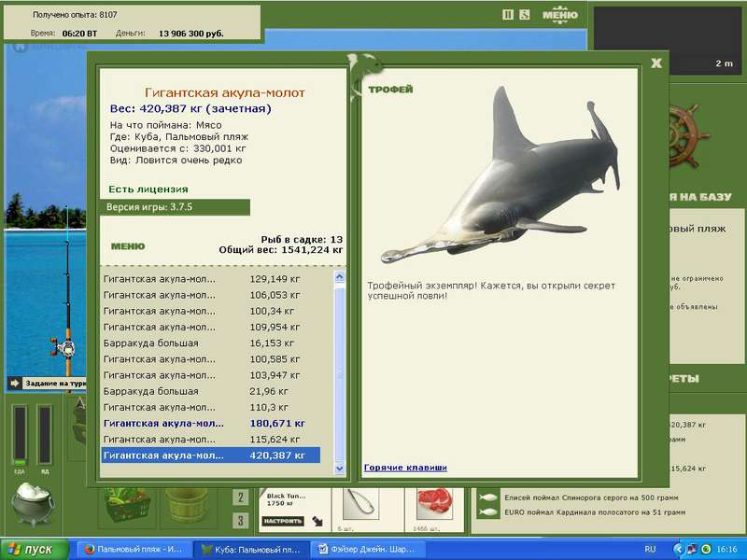Image resolution: width=747 pixels, height=560 pixels.
Task: Switch to tackle slot 3
Action: point(241,521)
